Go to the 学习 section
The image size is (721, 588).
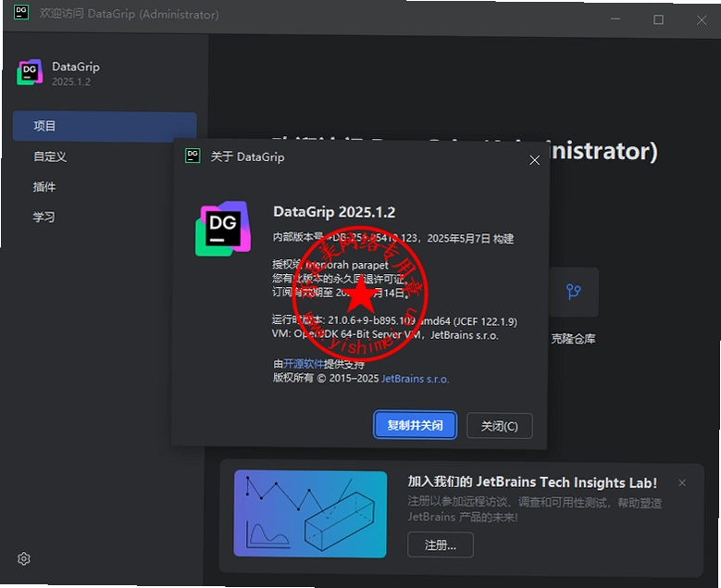(x=44, y=218)
